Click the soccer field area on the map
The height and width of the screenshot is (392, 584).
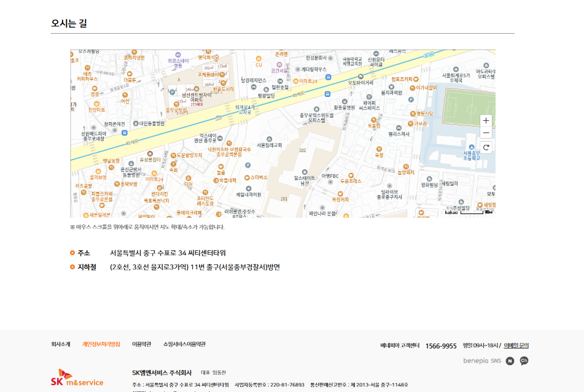coord(469,109)
